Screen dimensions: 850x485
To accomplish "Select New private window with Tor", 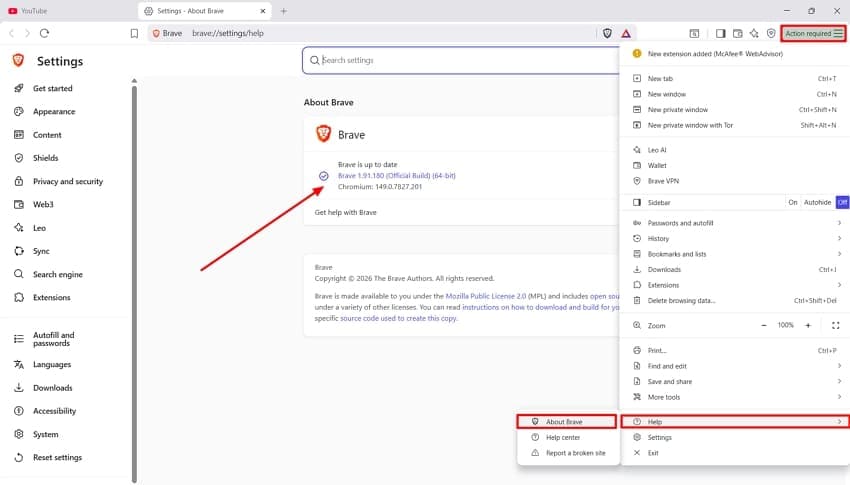I will tap(735, 125).
